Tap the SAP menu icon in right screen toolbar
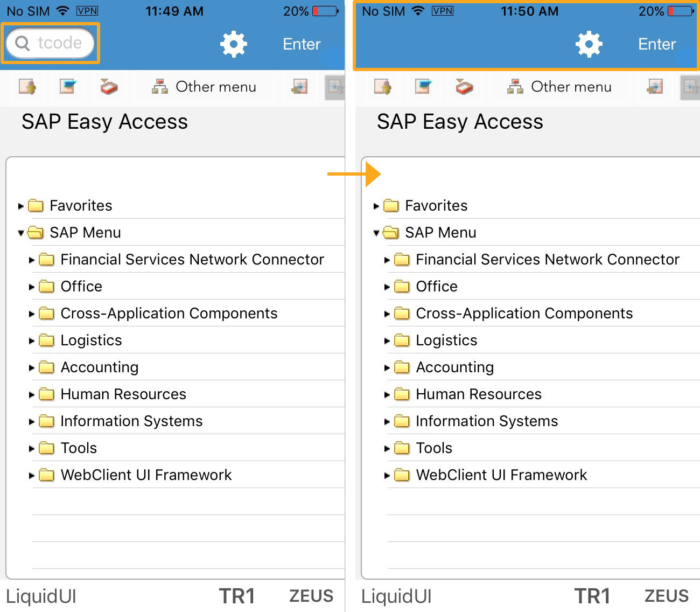This screenshot has width=700, height=612. click(423, 86)
